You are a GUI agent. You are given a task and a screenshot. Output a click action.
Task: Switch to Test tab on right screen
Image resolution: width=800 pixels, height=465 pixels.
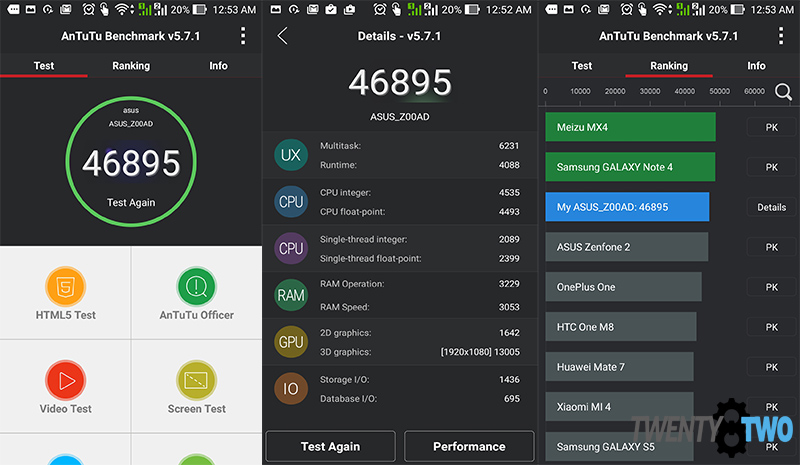582,66
